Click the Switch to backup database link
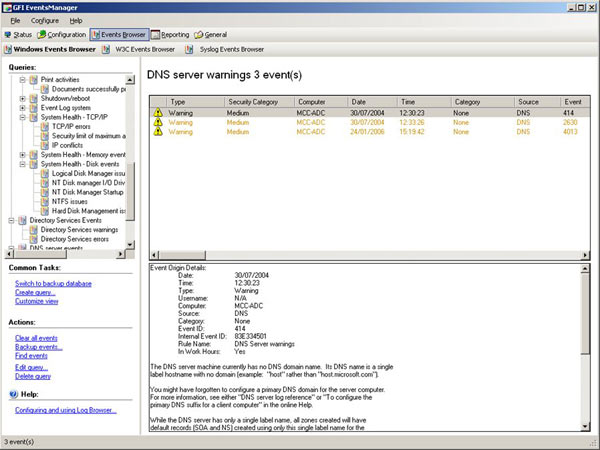 [x=53, y=284]
